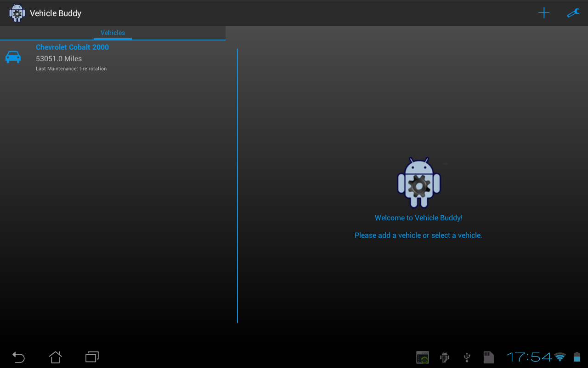Select the blue car icon for Chevrolet Cobalt

13,57
